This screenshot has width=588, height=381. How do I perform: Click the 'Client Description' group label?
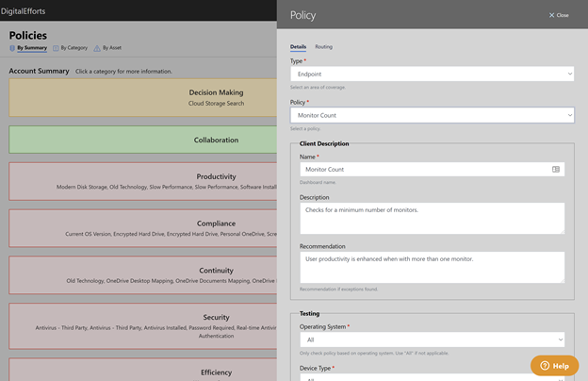point(324,143)
